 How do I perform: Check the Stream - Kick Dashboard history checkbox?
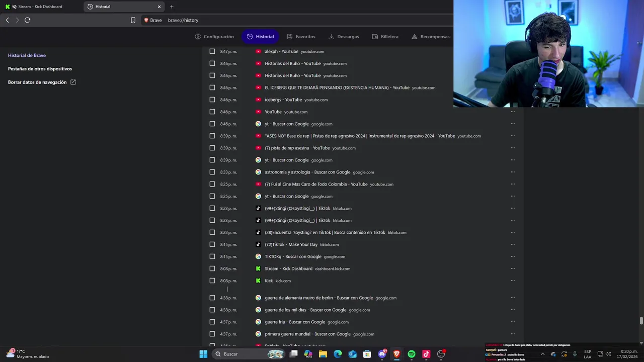[212, 268]
